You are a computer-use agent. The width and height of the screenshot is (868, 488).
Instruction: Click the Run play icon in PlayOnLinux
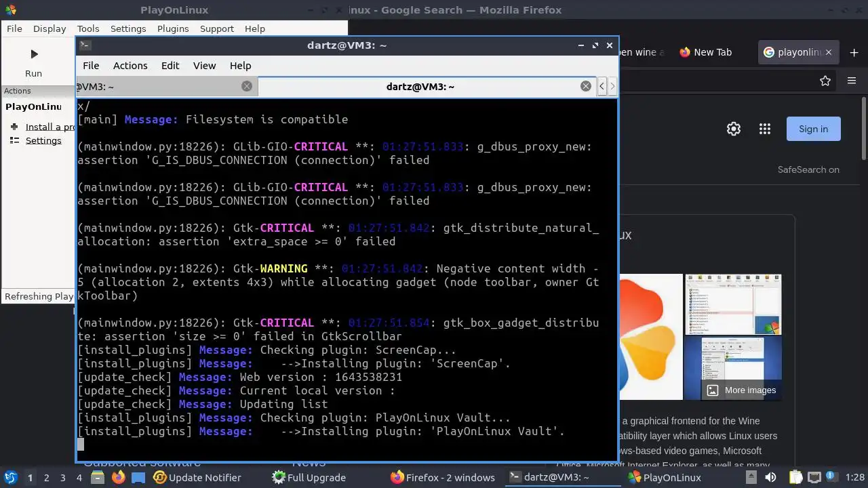(34, 54)
